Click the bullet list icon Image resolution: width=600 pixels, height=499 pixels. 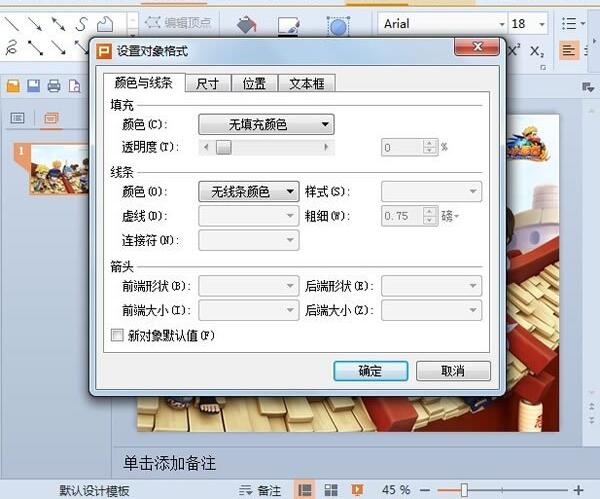(x=569, y=23)
